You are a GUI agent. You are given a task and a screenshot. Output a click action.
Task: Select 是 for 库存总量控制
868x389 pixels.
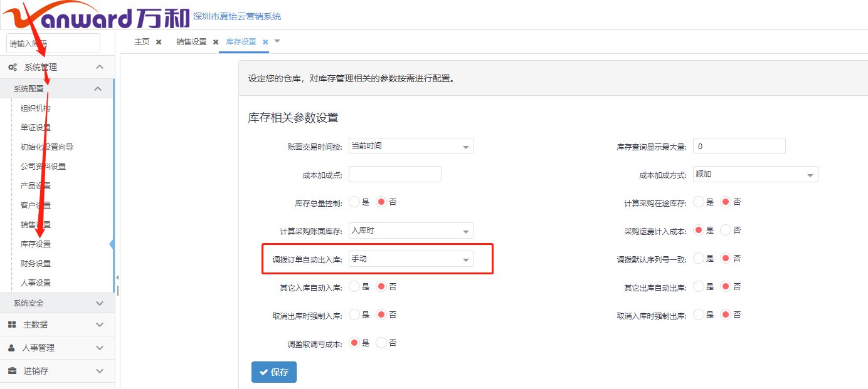pos(354,202)
